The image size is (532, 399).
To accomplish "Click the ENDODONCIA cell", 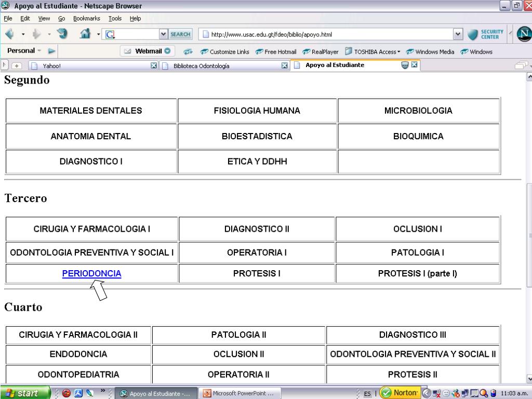I will [x=78, y=354].
